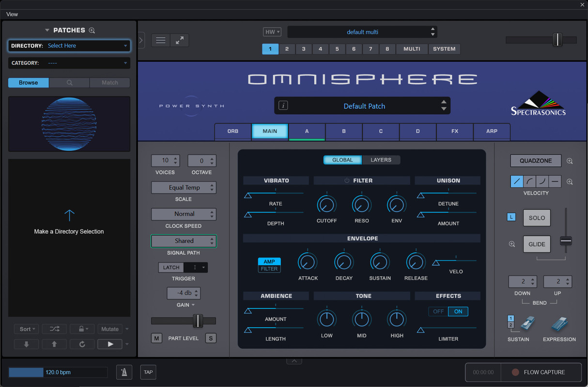Open the hamburger utility menu icon
This screenshot has width=588, height=387.
click(x=161, y=40)
